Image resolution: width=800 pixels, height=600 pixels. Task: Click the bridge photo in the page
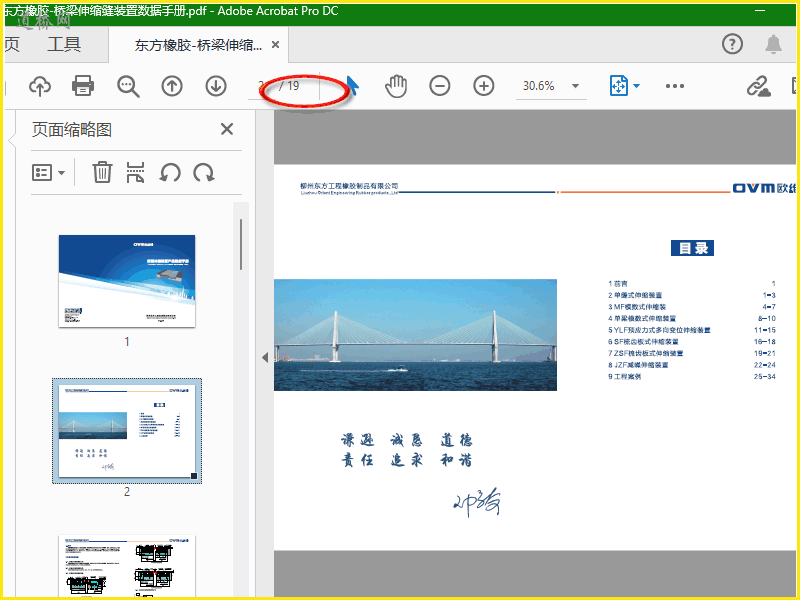[x=415, y=335]
